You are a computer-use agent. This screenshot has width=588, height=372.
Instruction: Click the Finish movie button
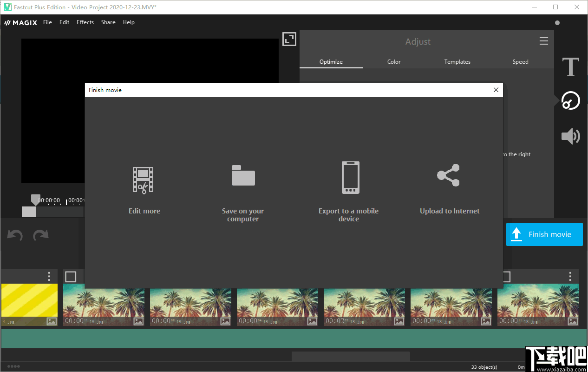pos(544,234)
